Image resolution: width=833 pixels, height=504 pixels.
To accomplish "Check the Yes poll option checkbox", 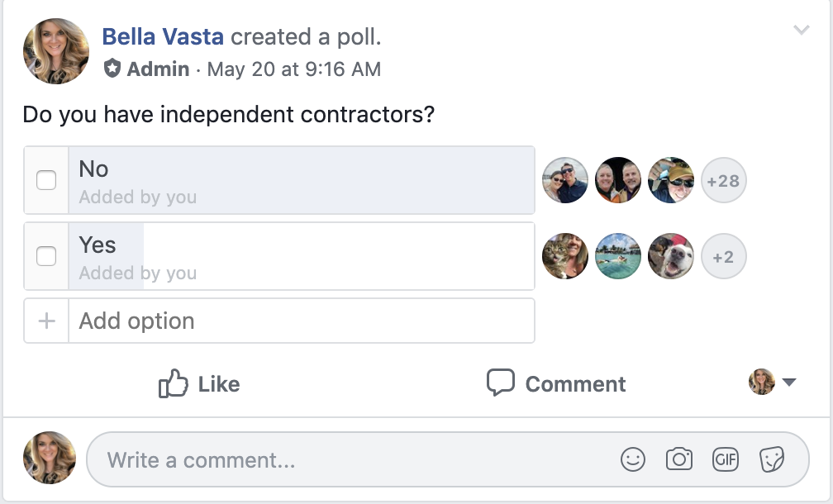I will point(46,256).
